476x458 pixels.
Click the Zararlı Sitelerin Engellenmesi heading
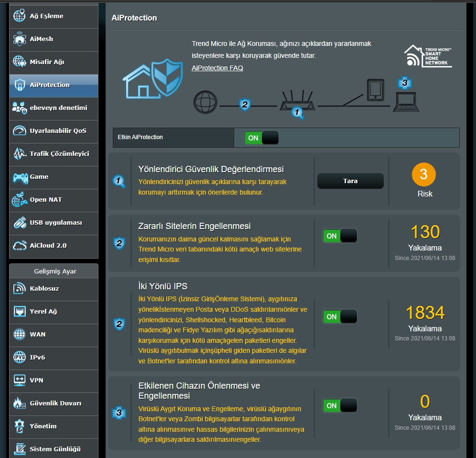[195, 226]
